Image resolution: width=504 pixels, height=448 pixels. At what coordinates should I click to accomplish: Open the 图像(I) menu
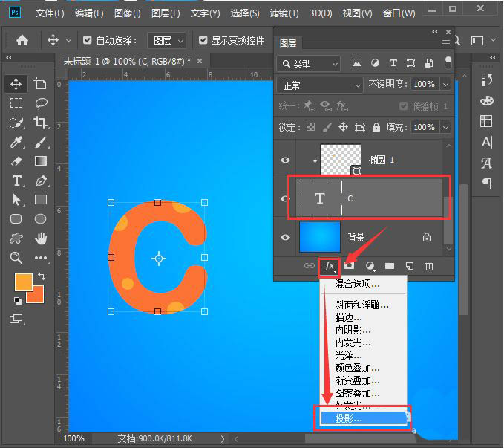(x=127, y=13)
